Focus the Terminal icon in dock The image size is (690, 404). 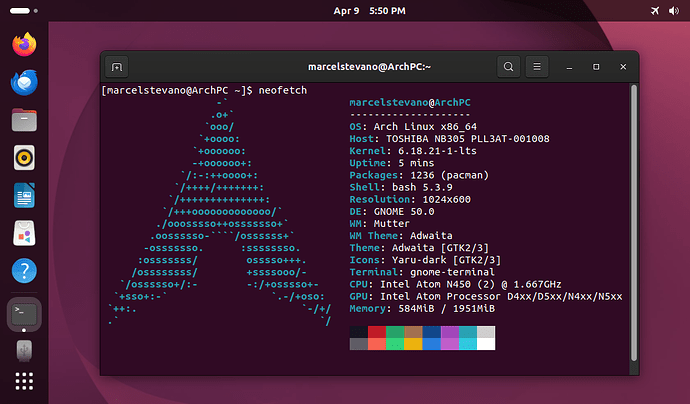(x=24, y=314)
